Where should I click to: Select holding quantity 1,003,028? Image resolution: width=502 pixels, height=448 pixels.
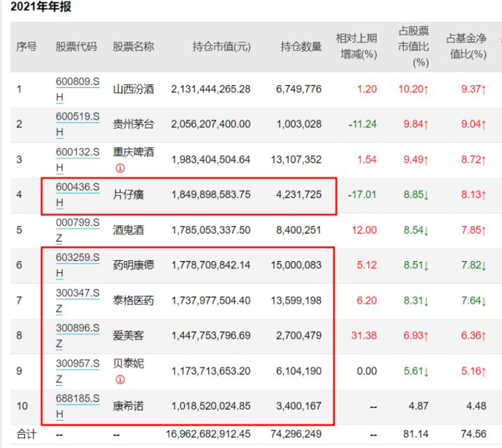click(x=299, y=124)
